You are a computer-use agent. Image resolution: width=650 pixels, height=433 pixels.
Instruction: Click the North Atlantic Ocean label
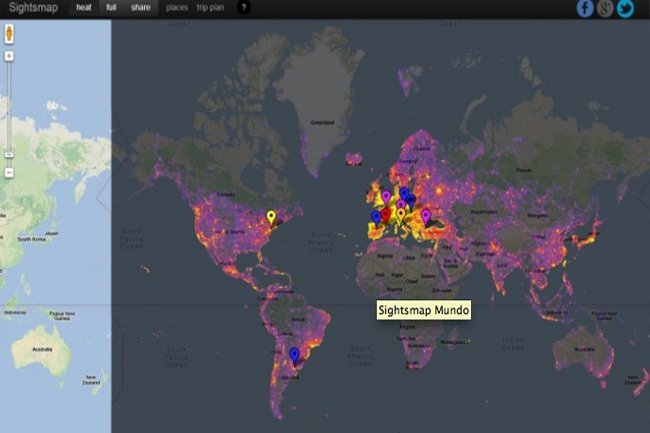pos(321,242)
